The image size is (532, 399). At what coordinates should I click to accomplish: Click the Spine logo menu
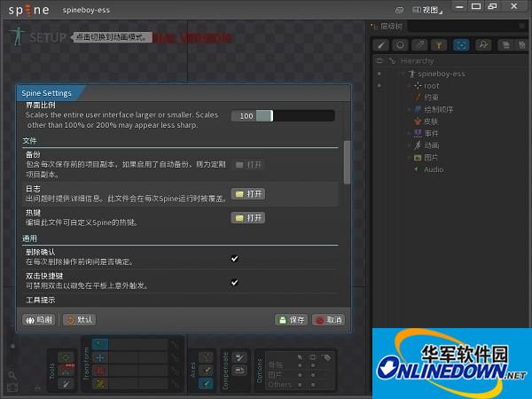[x=28, y=10]
